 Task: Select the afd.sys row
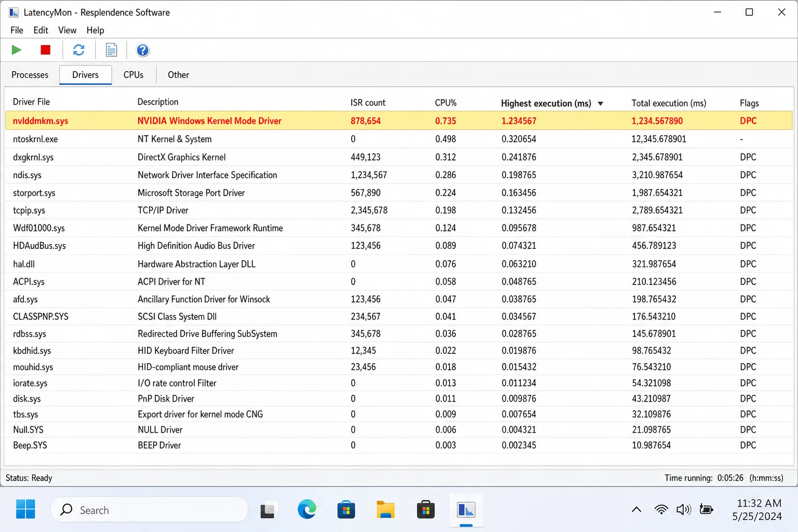coord(398,299)
